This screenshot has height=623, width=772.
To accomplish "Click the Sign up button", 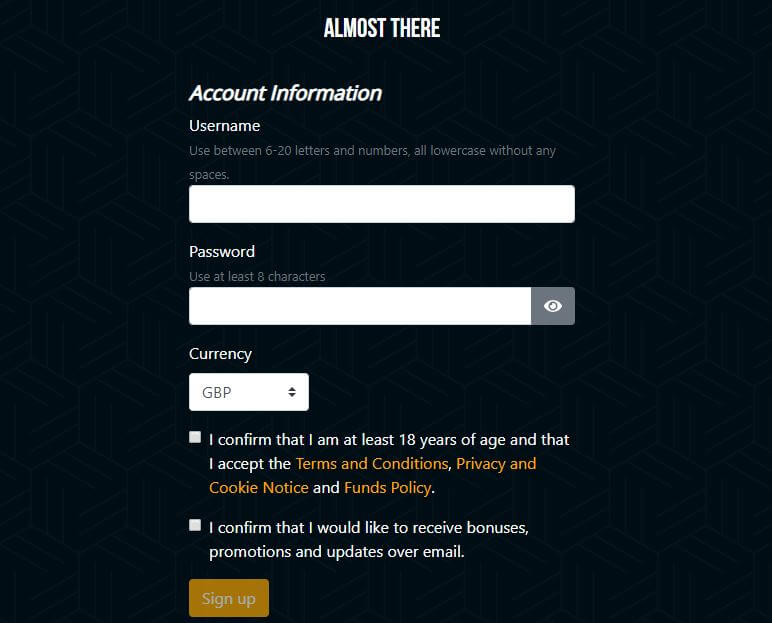I will [x=229, y=598].
